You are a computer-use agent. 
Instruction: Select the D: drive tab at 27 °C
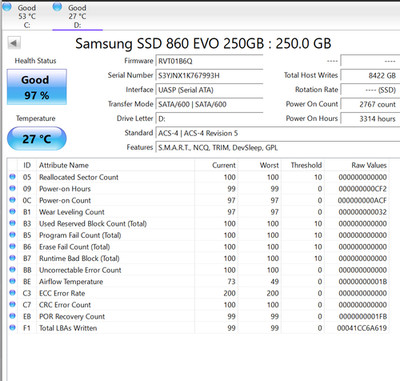click(x=77, y=16)
